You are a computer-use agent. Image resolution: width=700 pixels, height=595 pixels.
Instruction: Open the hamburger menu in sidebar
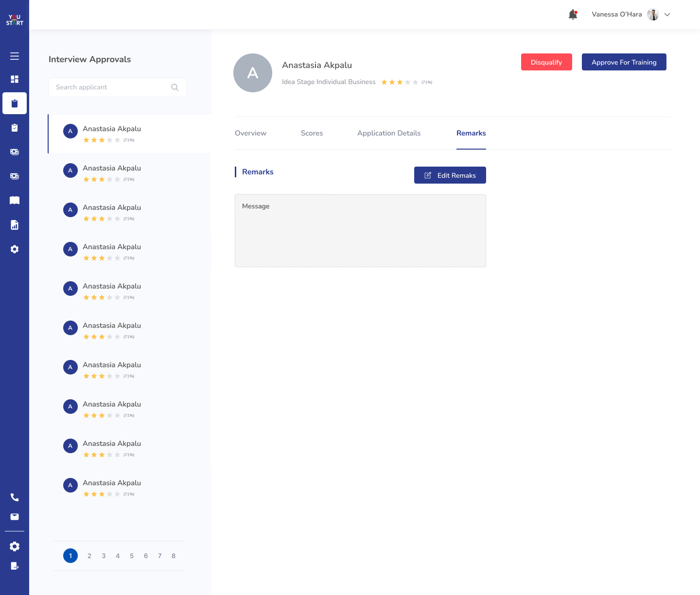(x=15, y=56)
